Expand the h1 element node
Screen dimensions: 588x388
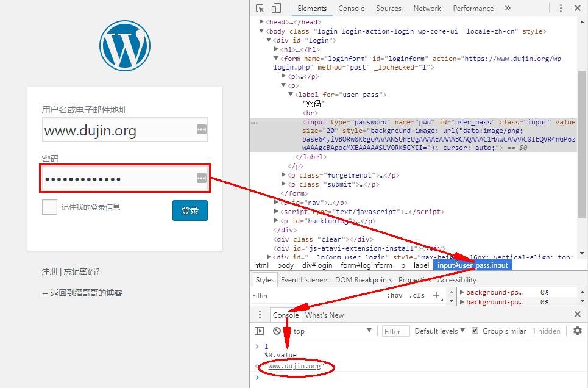click(276, 49)
